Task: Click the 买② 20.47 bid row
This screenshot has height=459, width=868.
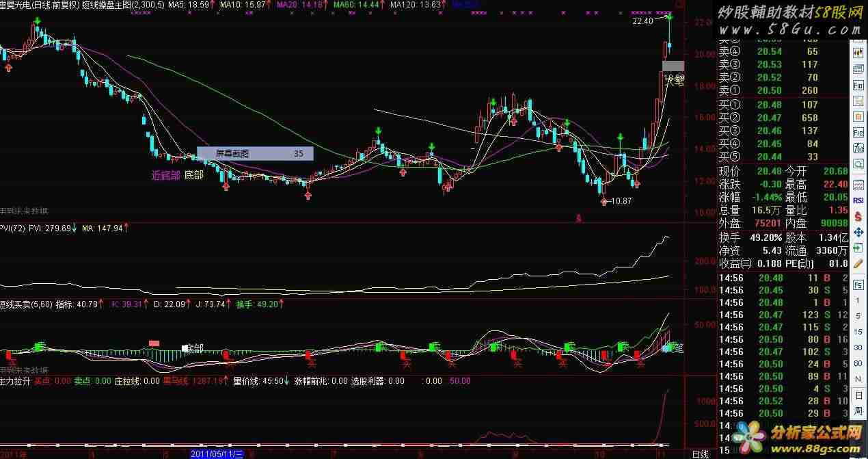Action: [781, 118]
